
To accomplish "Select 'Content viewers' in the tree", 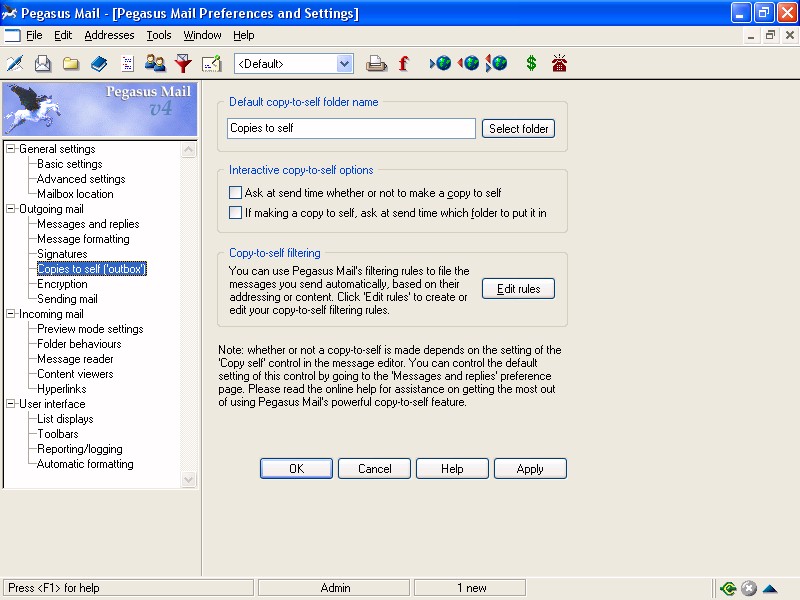I will point(76,374).
